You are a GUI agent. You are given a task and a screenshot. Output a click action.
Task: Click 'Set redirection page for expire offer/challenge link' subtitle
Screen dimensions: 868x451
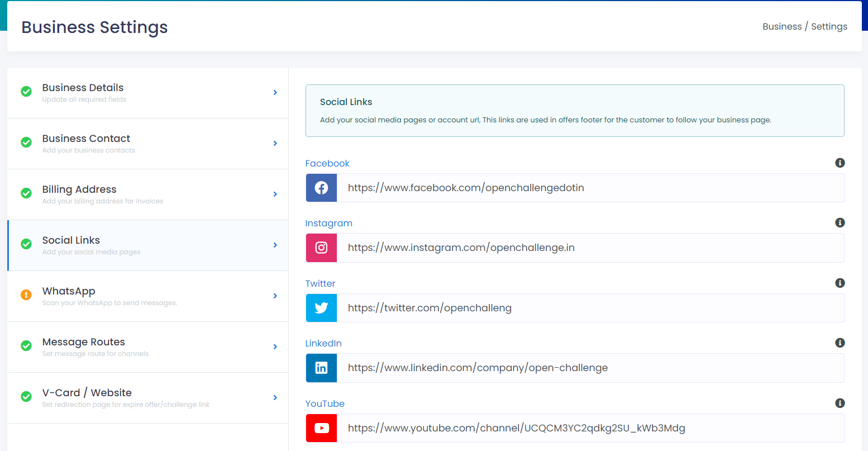(x=126, y=405)
